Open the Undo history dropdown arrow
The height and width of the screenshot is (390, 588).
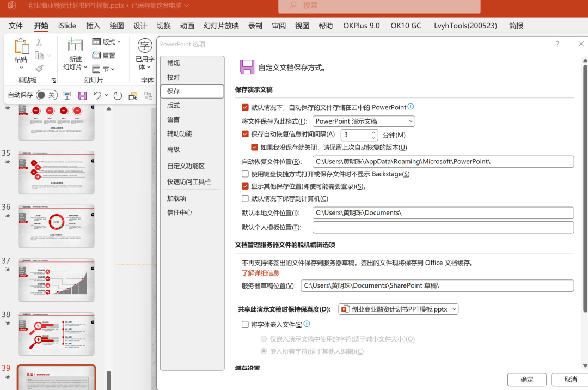[107, 95]
